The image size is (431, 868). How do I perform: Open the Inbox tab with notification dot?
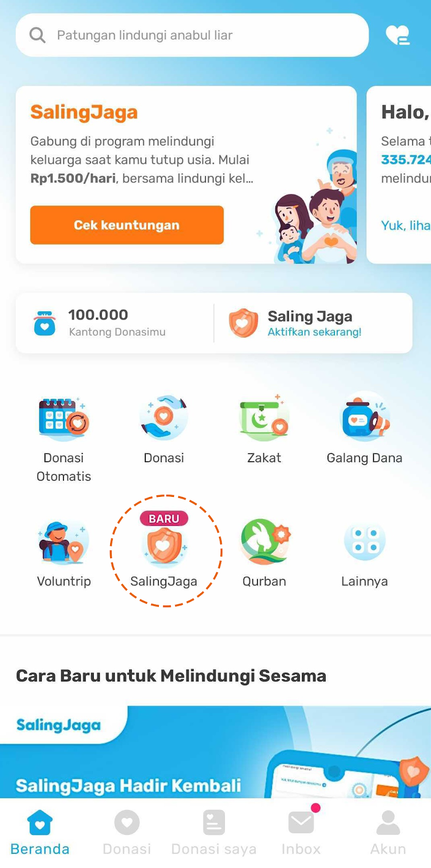(x=301, y=833)
